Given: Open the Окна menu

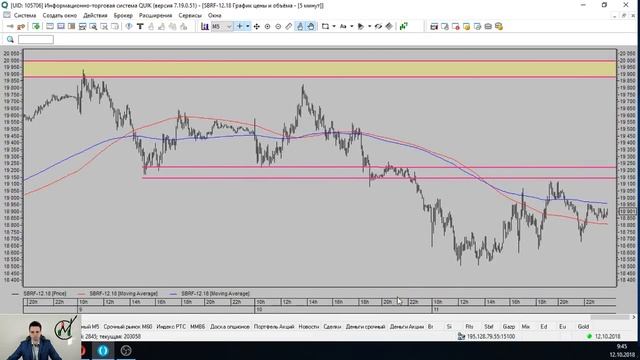Looking at the screenshot, I should pyautogui.click(x=214, y=15).
